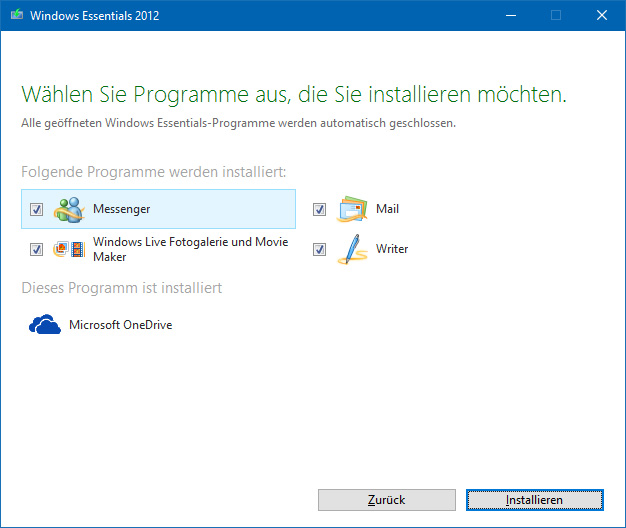Click the Microsoft OneDrive label
Image resolution: width=626 pixels, height=528 pixels.
click(x=121, y=325)
